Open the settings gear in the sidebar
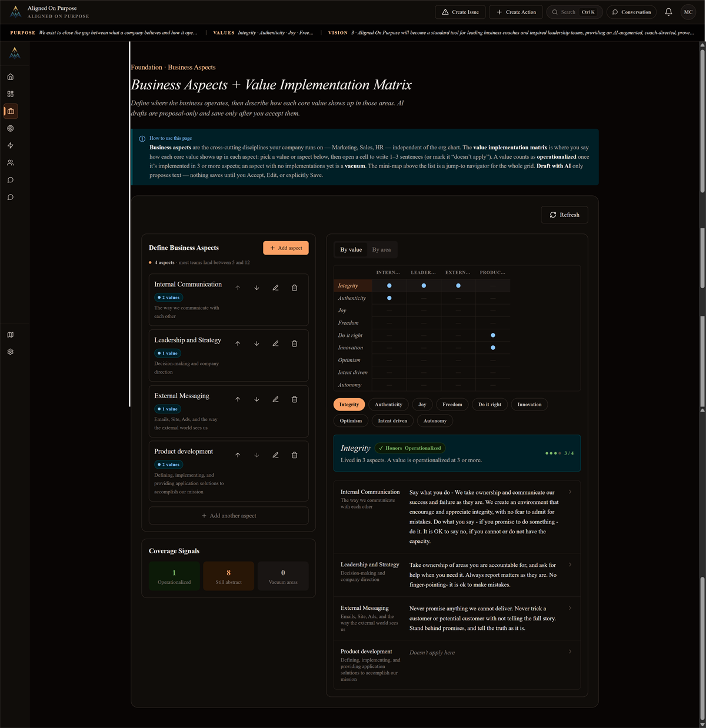 pos(11,352)
